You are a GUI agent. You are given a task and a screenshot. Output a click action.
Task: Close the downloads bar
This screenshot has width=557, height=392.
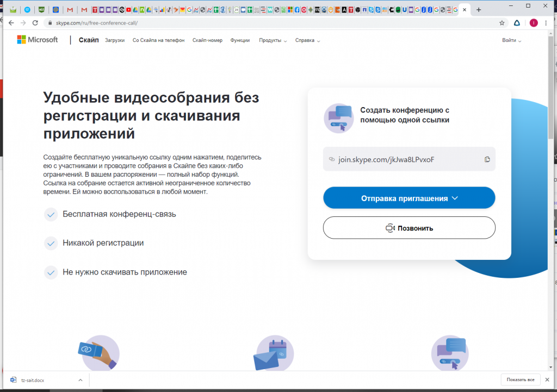tap(547, 379)
